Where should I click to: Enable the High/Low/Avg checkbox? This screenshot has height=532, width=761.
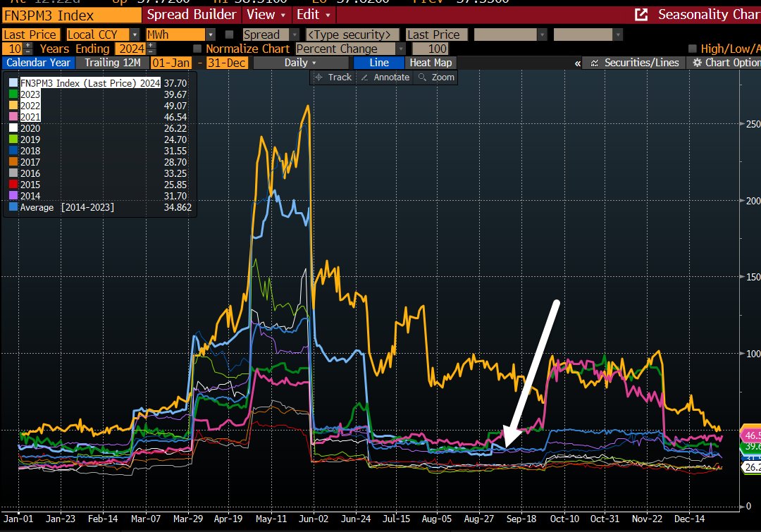coord(693,49)
